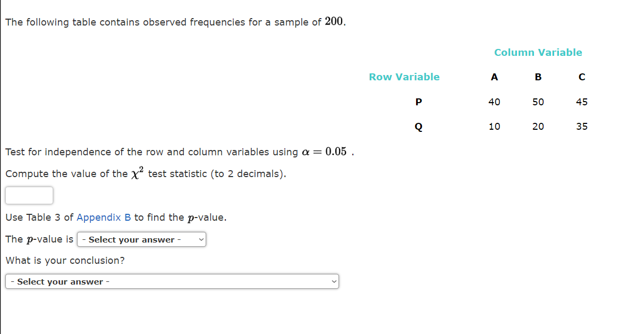Select the value 35 in row Q

coord(582,126)
